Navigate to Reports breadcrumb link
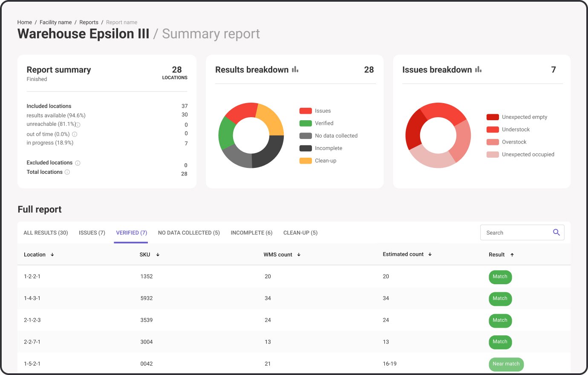 [x=89, y=22]
